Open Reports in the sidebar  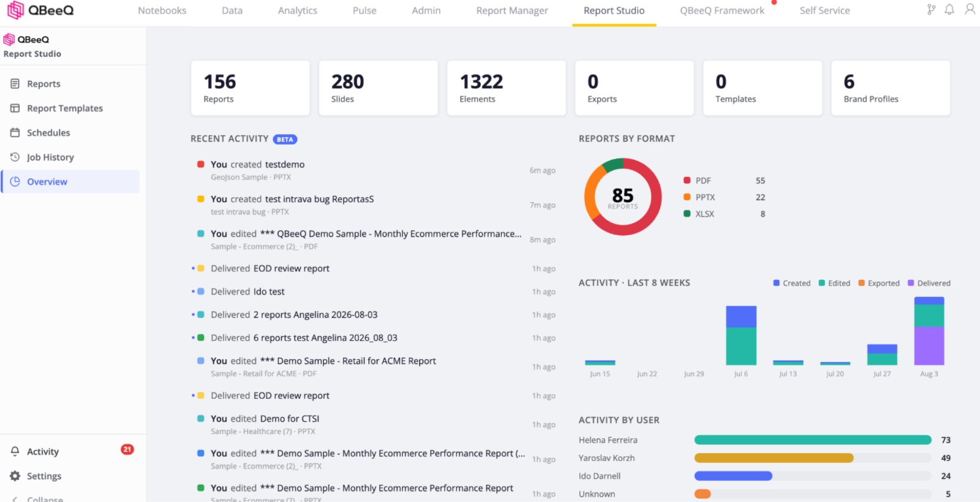tap(70, 84)
